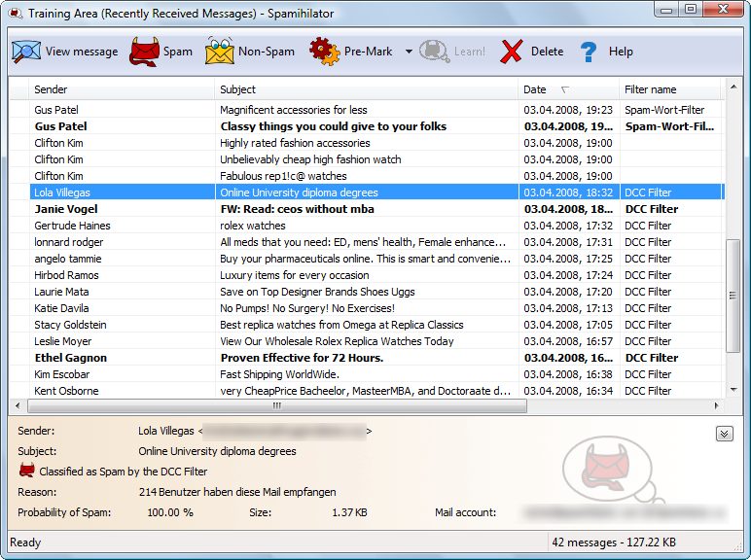Sort by the Date column header
Image resolution: width=751 pixels, height=560 pixels.
click(x=568, y=89)
